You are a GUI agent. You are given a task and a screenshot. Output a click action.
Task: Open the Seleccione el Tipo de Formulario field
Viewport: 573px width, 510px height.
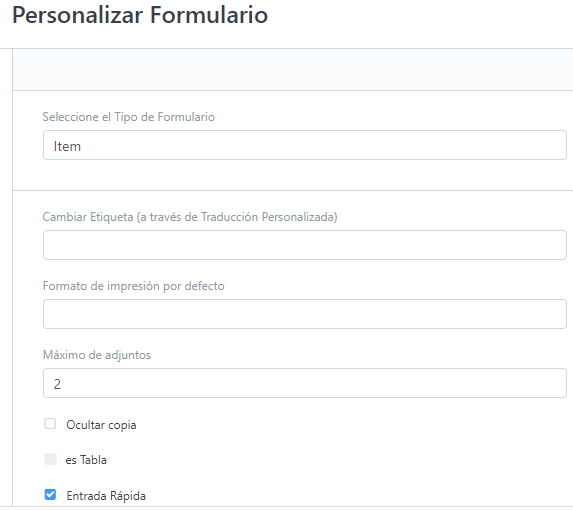tap(305, 145)
